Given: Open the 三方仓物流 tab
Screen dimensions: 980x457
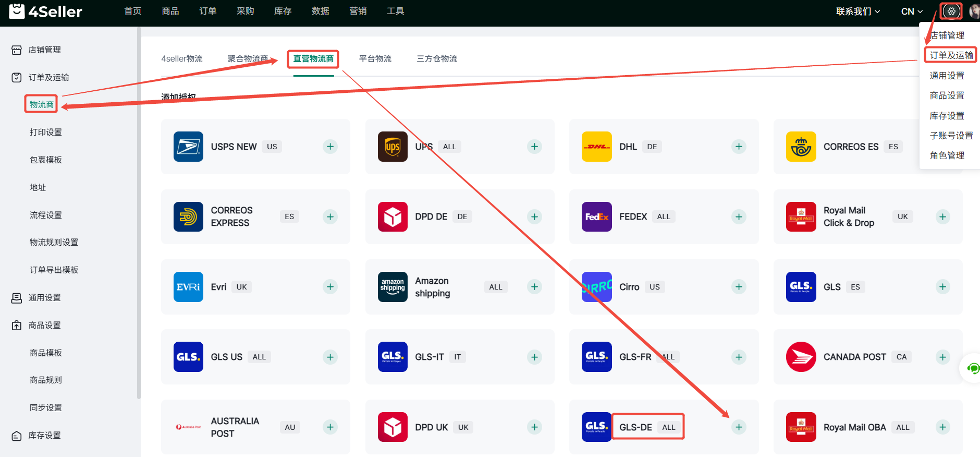Looking at the screenshot, I should point(437,58).
